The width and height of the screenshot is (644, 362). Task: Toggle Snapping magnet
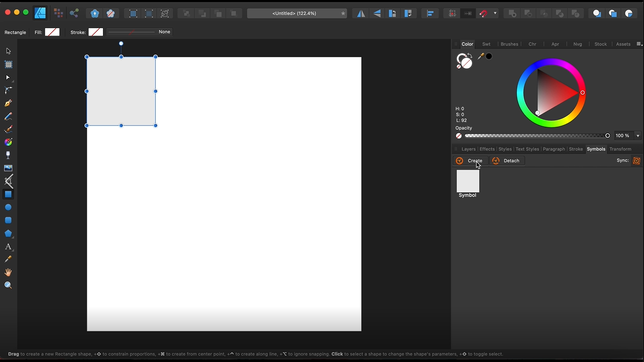[x=483, y=14]
